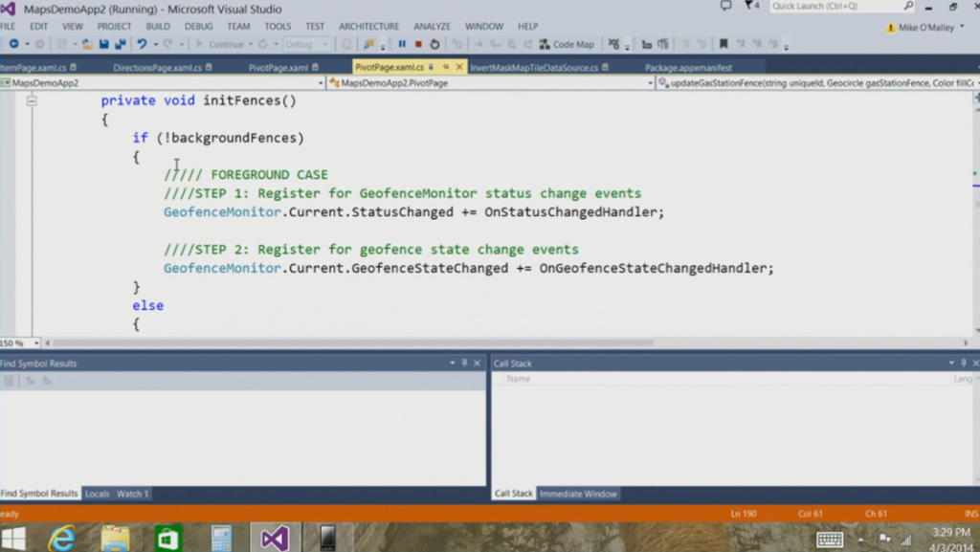Screen dimensions: 980x552
Task: Open the VIEW menu
Action: pyautogui.click(x=73, y=26)
